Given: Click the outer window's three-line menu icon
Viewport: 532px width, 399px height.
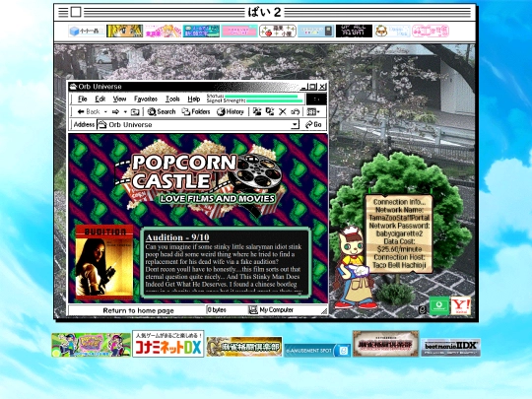Looking at the screenshot, I should [63, 12].
